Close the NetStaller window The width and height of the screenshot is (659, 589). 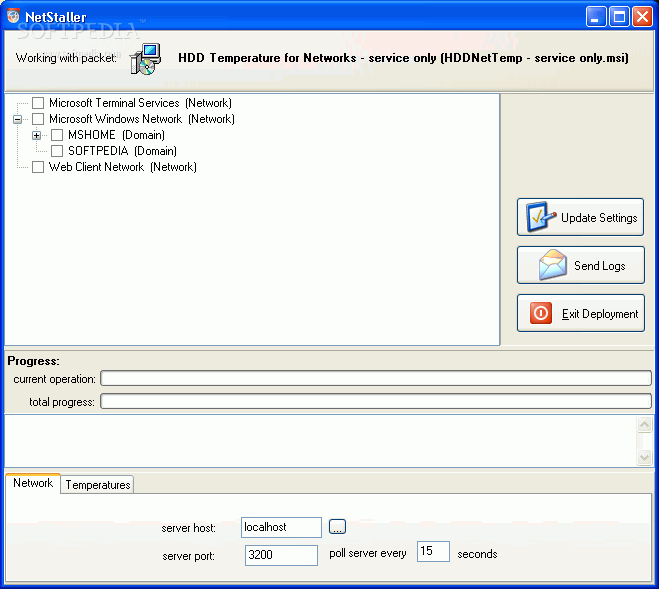(642, 17)
